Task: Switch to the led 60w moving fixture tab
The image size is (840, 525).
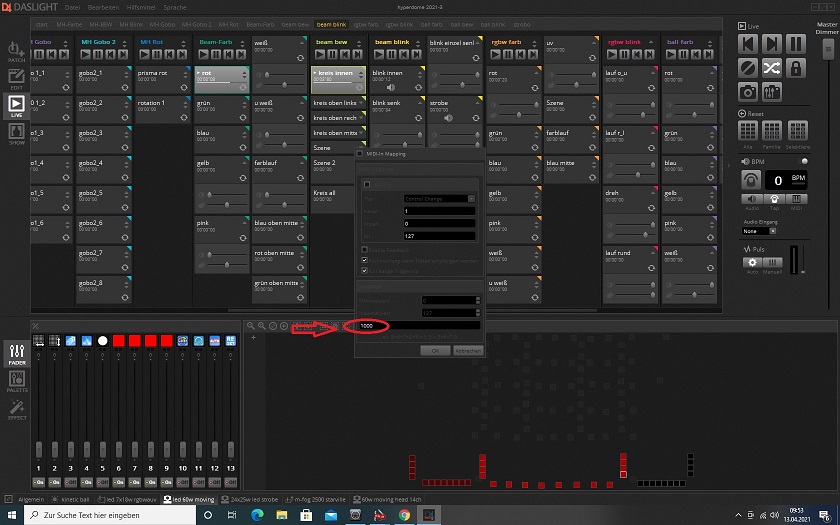Action: 188,499
